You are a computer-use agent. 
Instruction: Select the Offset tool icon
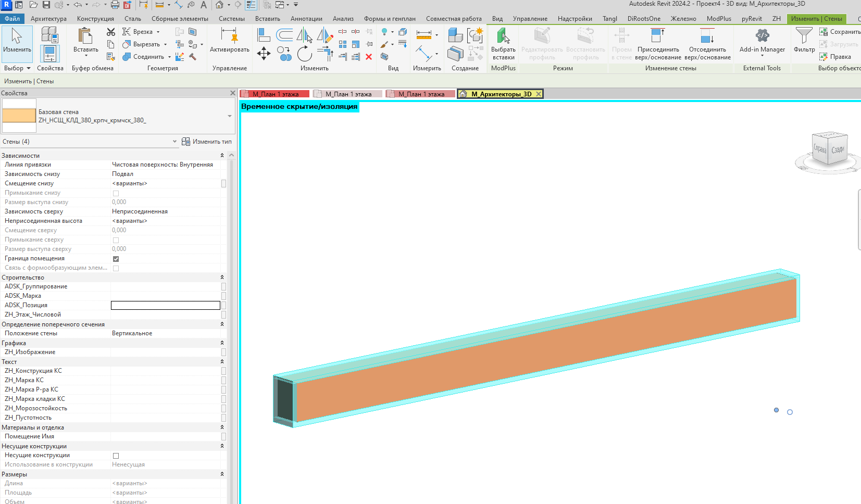tap(284, 35)
